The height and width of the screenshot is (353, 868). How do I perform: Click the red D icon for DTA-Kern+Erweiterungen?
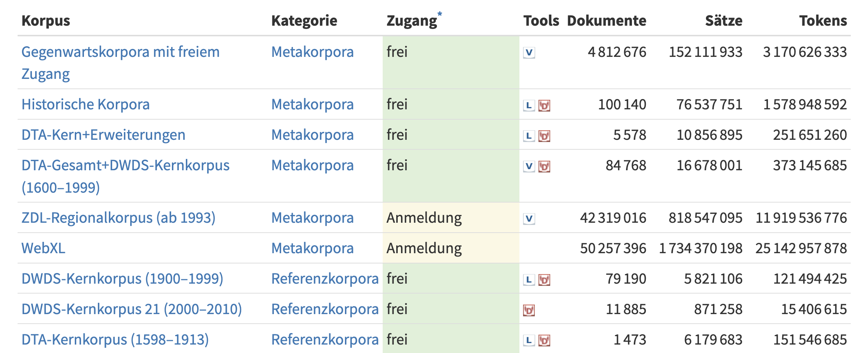pyautogui.click(x=544, y=136)
